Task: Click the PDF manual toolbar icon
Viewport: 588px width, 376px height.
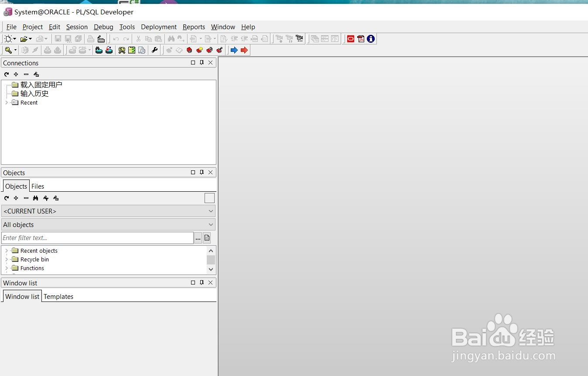Action: click(x=361, y=39)
